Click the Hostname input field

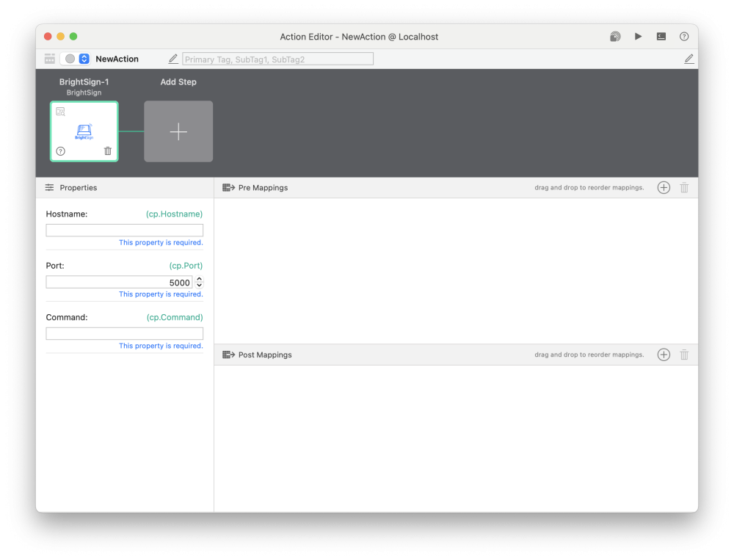point(125,230)
